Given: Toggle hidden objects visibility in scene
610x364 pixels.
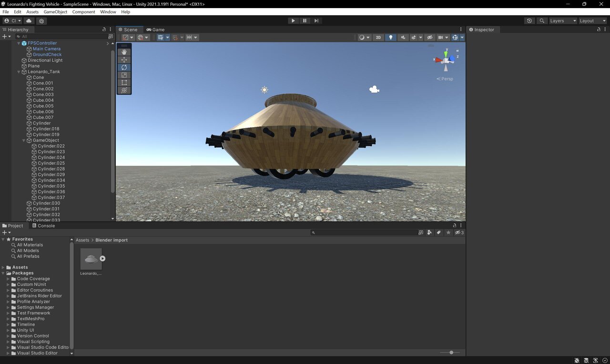Looking at the screenshot, I should click(x=429, y=37).
